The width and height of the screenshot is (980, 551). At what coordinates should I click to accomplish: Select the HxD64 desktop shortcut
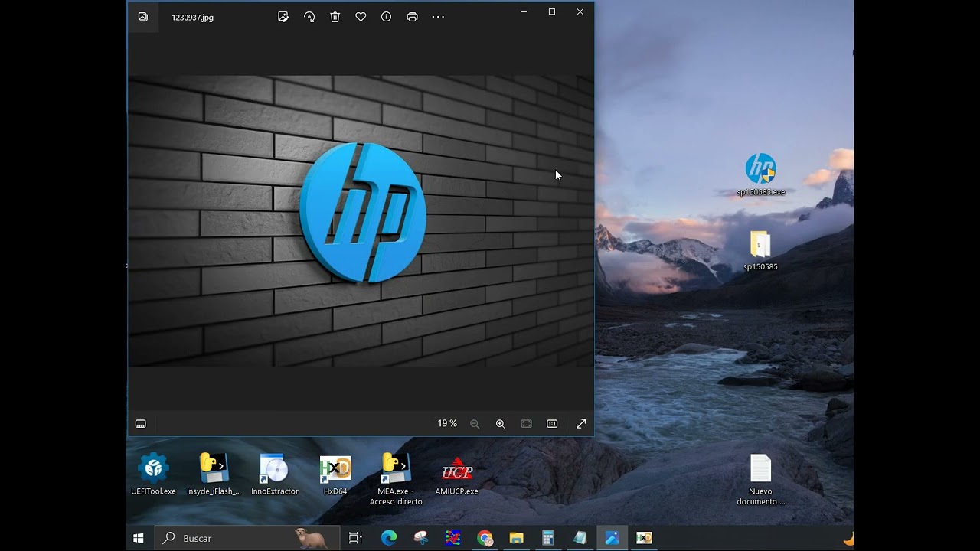point(335,476)
